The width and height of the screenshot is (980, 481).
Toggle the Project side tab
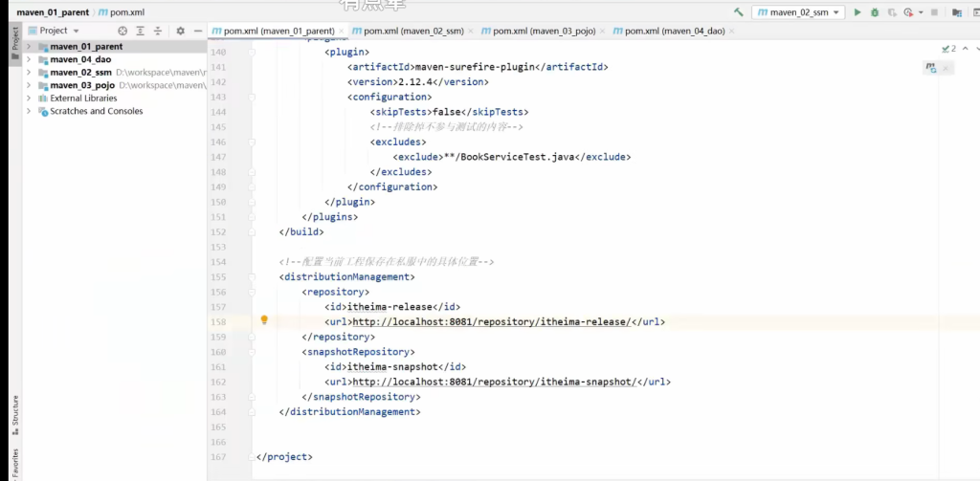pyautogui.click(x=14, y=38)
